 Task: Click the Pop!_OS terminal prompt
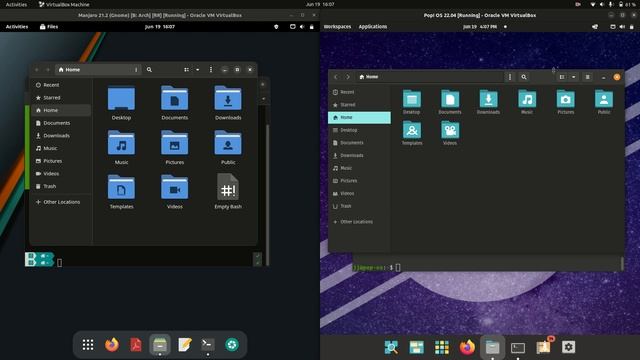click(x=376, y=267)
